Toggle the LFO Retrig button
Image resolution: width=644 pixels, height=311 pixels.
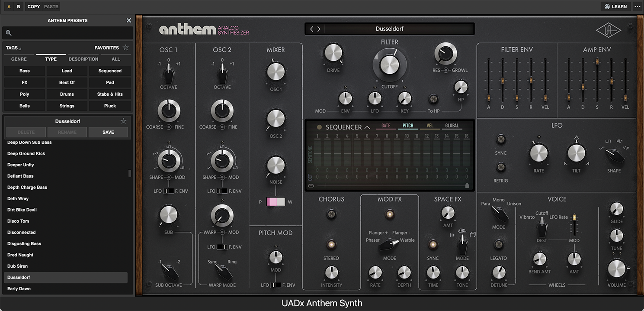501,167
